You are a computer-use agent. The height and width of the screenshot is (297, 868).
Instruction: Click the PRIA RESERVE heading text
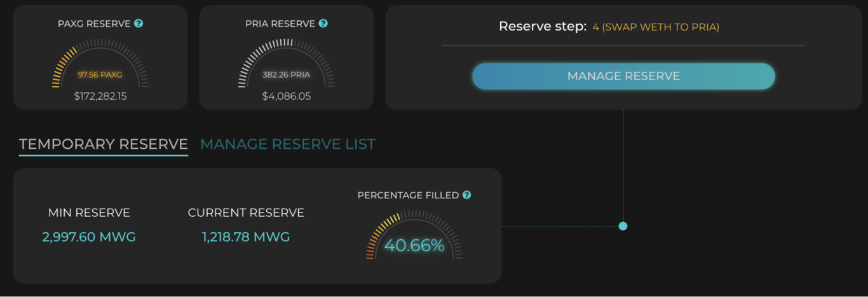coord(280,24)
